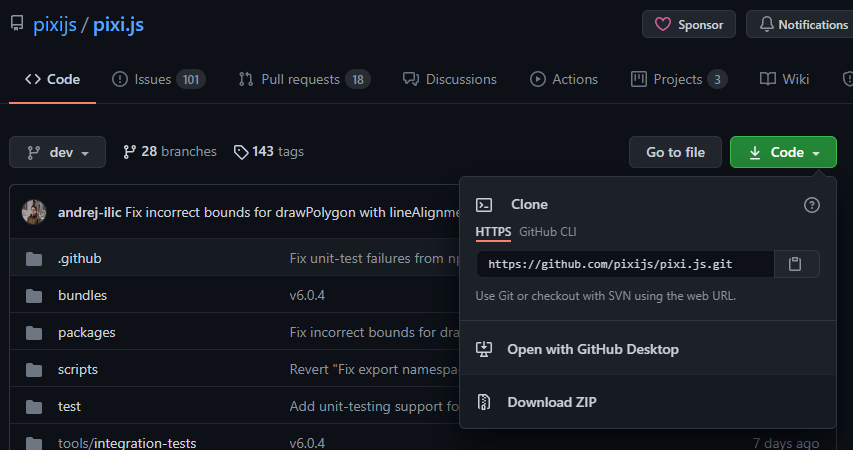The width and height of the screenshot is (853, 450).
Task: View the 28 branches link
Action: (170, 152)
